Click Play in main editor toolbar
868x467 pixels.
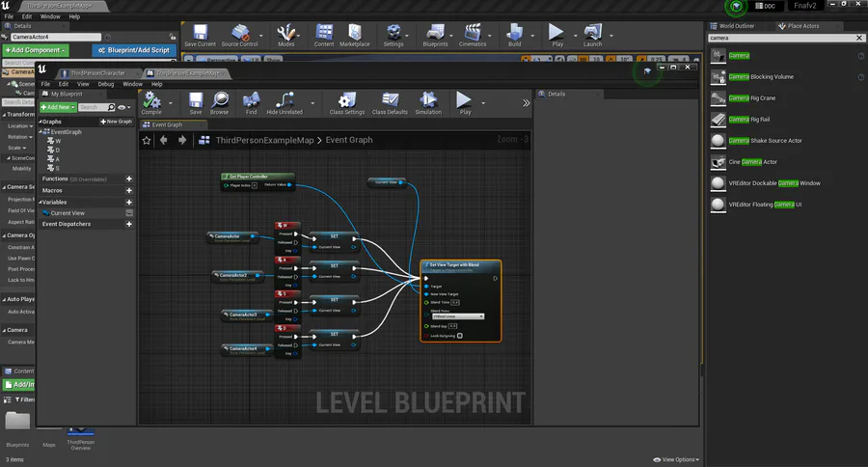click(556, 36)
